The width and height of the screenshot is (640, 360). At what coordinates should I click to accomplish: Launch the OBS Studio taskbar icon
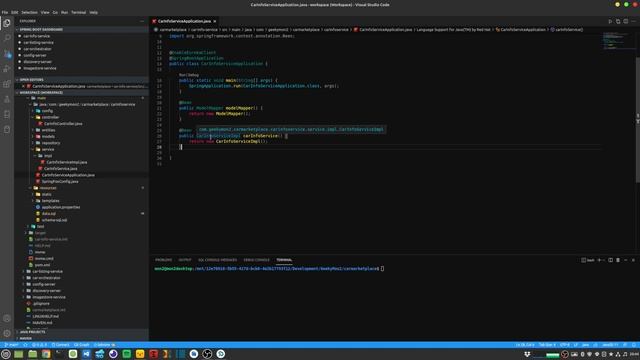click(207, 354)
